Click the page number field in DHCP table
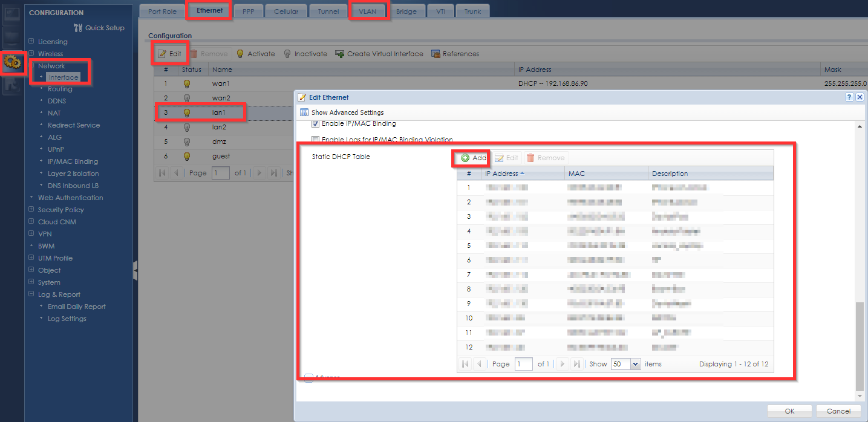Screen dimensions: 868x422 523,364
